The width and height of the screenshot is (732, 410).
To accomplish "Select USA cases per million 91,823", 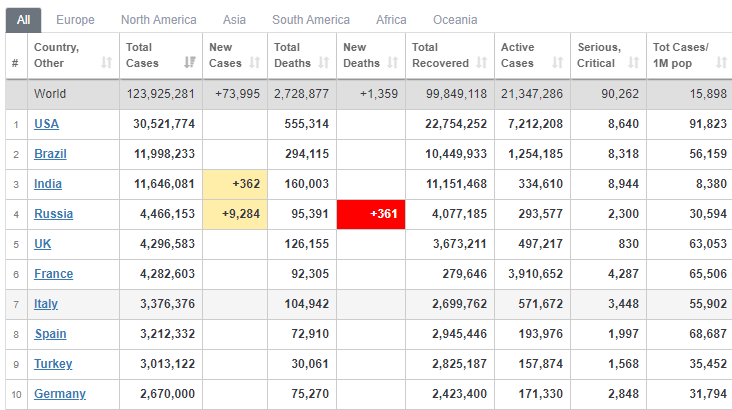I will pyautogui.click(x=708, y=124).
